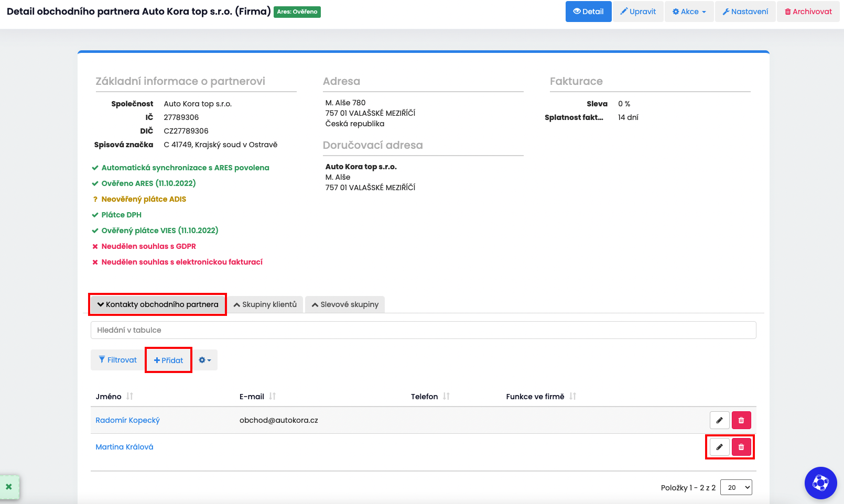The image size is (844, 504).
Task: Expand the Skupiny klientů tab
Action: (x=265, y=304)
